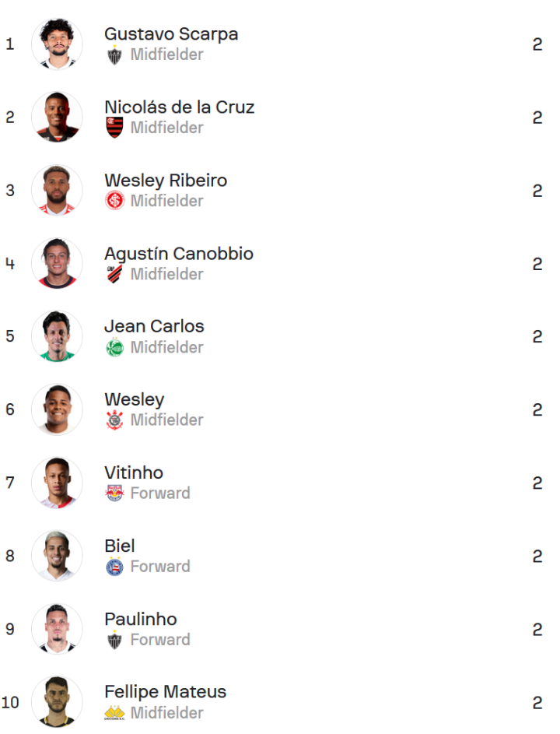The height and width of the screenshot is (734, 560).
Task: Open Paulinho's player profile name
Action: (141, 619)
